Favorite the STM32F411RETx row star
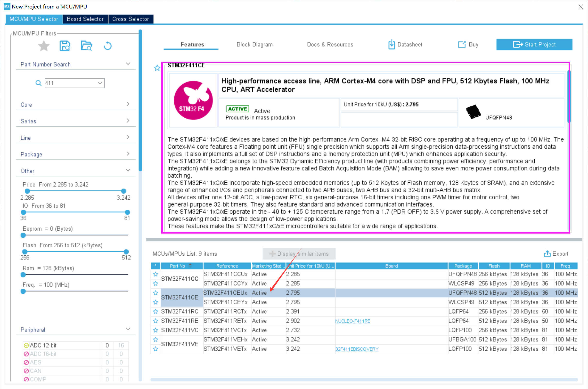The width and height of the screenshot is (588, 389). [155, 321]
